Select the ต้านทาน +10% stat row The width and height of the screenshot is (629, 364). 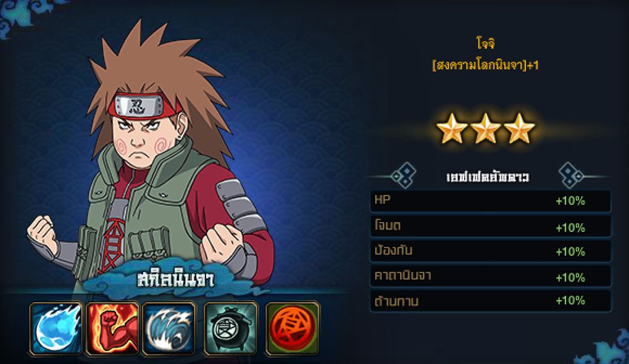[x=491, y=301]
